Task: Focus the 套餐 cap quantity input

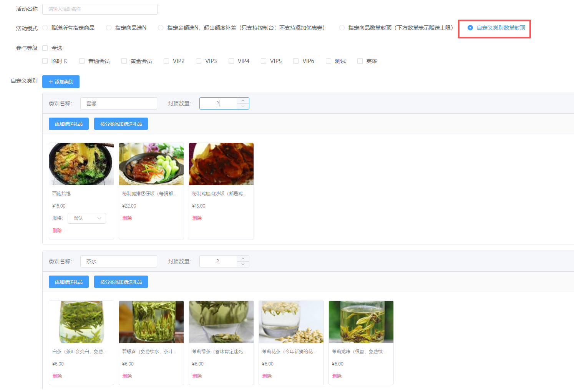Action: click(218, 103)
